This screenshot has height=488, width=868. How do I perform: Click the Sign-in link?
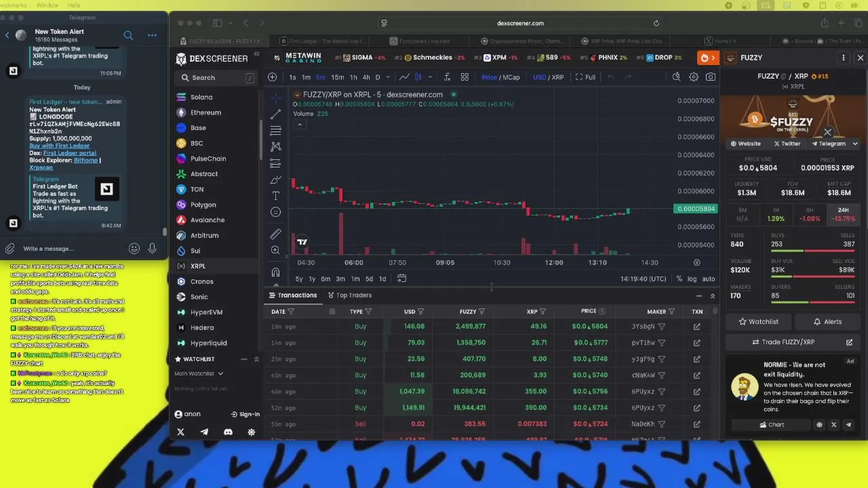tap(245, 414)
